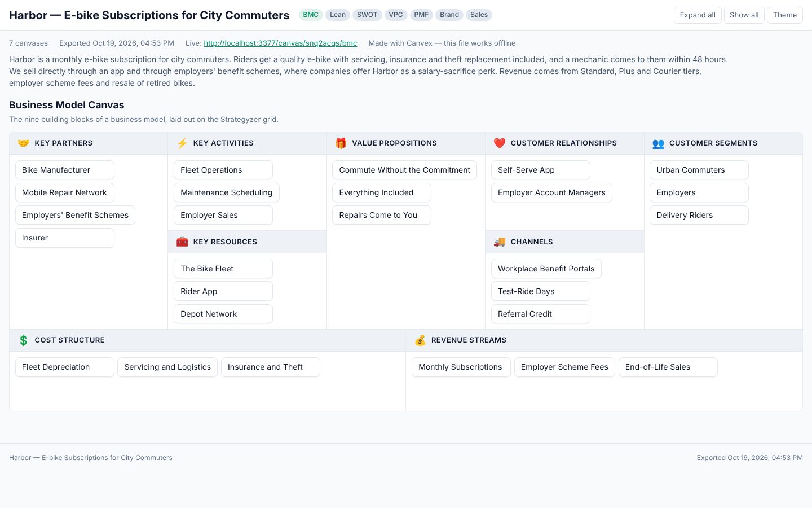Expand the Fleet Depreciation cost card
Viewport: 812px width, 508px height.
click(x=65, y=367)
